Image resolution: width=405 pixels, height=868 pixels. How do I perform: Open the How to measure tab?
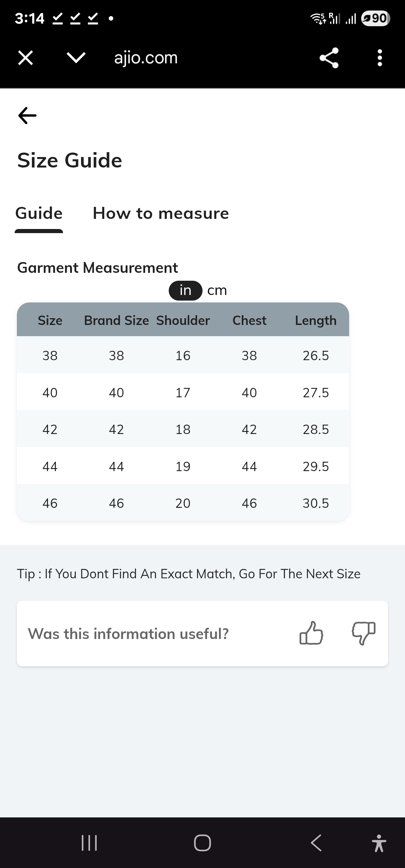(160, 214)
